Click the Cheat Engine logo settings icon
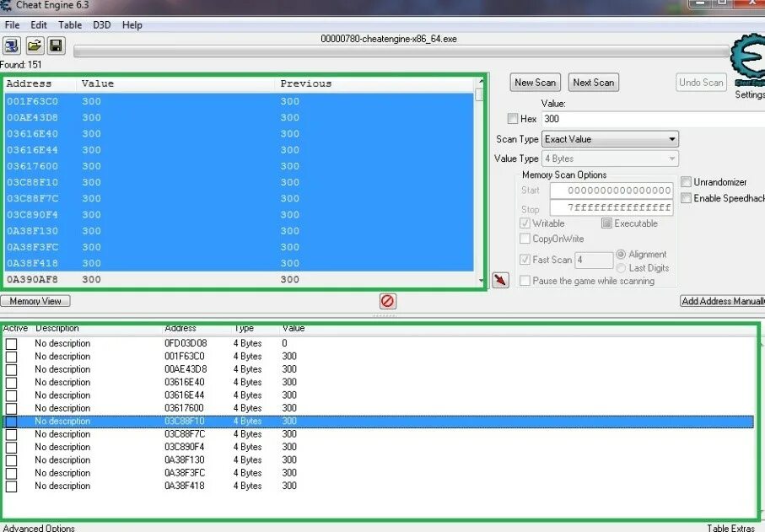Image resolution: width=765 pixels, height=532 pixels. click(749, 60)
